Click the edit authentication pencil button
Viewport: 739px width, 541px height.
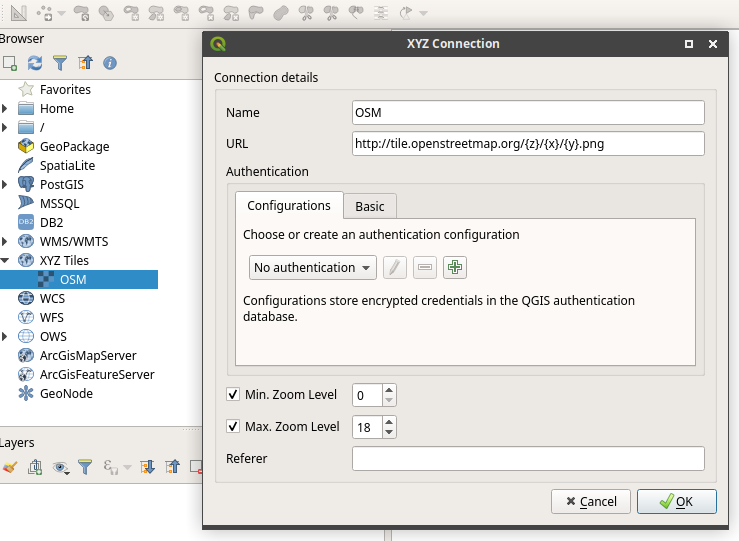click(x=395, y=267)
